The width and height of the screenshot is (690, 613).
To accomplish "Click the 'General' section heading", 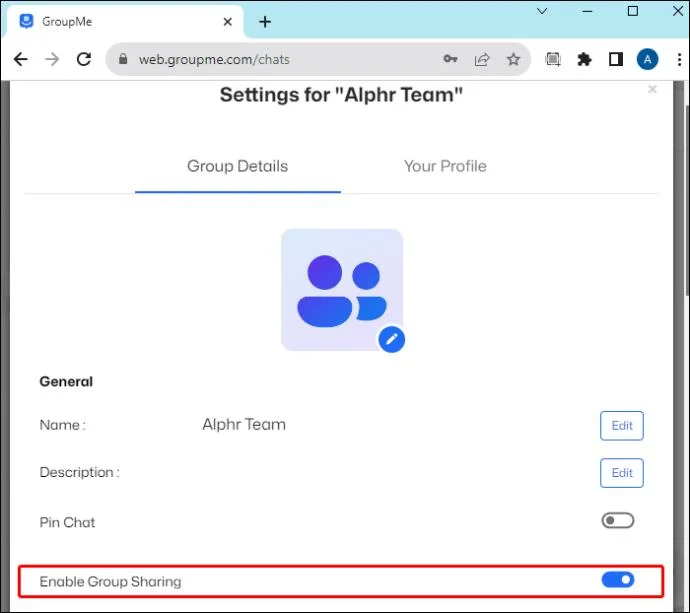I will (66, 382).
